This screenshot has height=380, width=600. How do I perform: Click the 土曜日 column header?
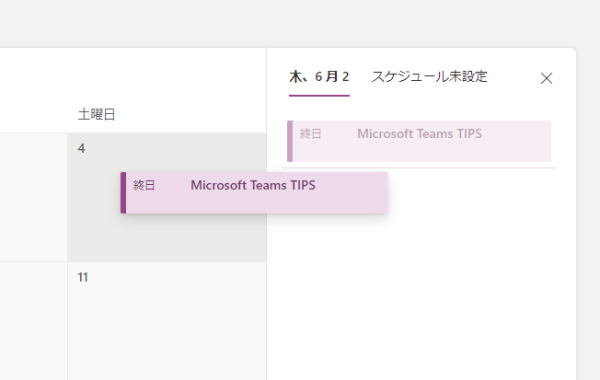(x=96, y=114)
